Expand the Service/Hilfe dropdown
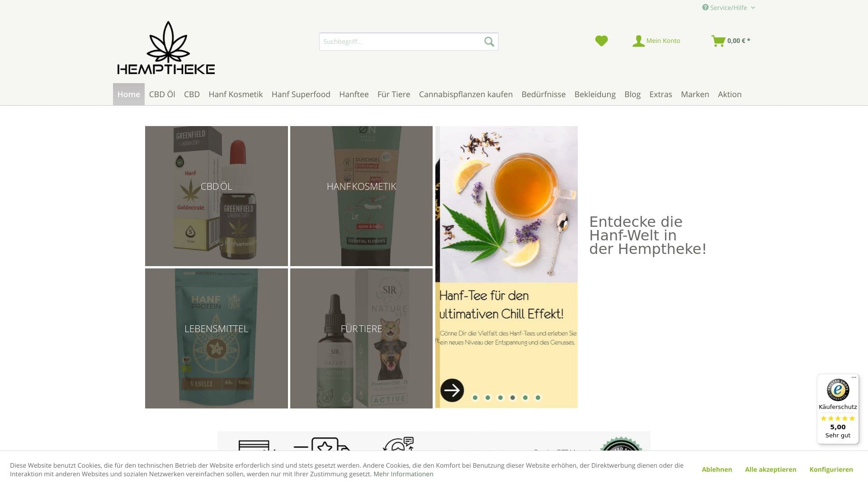The width and height of the screenshot is (868, 488). coord(727,7)
